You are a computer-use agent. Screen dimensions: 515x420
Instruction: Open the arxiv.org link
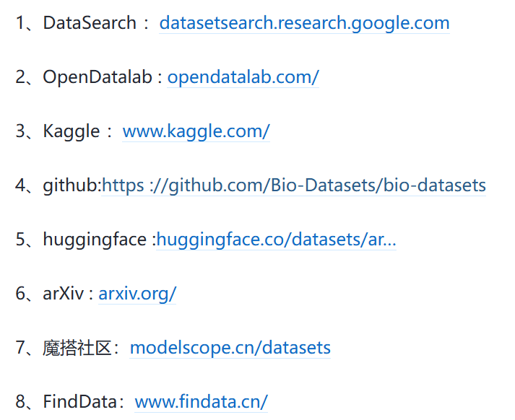coord(137,294)
